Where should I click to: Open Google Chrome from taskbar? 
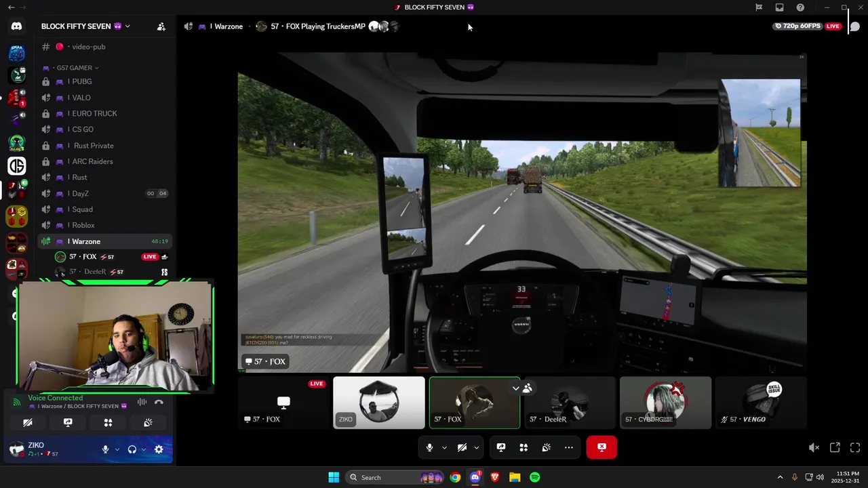point(455,477)
